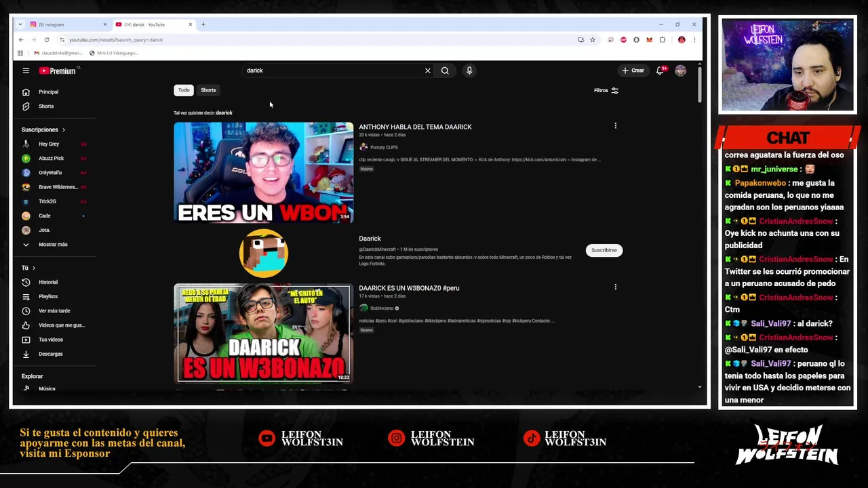The image size is (868, 488).
Task: Subscribe to Daarick with Suscribirse button
Action: click(604, 250)
